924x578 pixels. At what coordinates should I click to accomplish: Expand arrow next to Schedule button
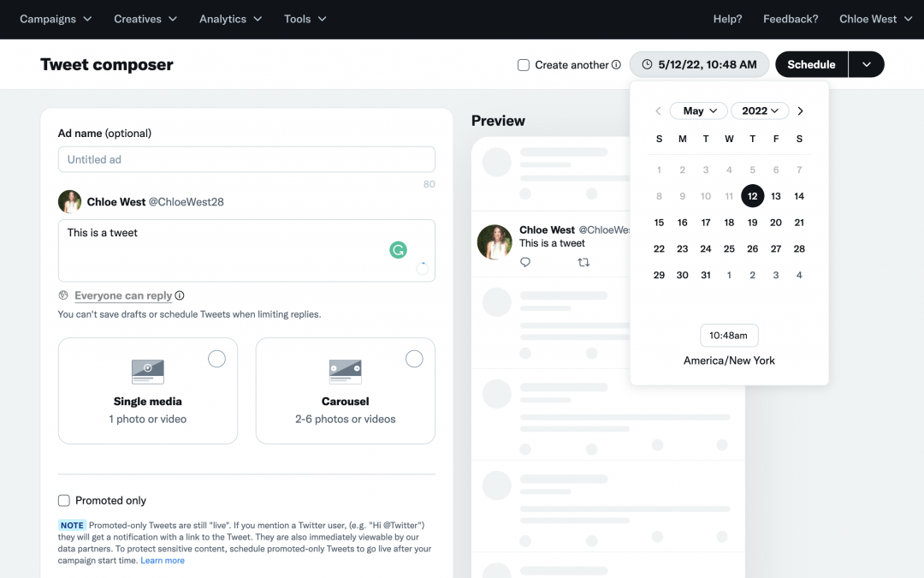[x=866, y=64]
